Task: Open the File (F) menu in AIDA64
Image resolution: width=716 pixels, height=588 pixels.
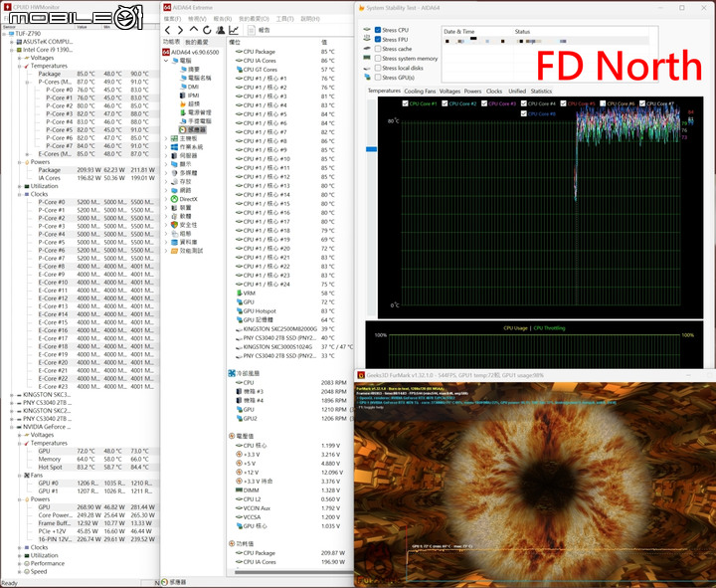Action: coord(173,18)
